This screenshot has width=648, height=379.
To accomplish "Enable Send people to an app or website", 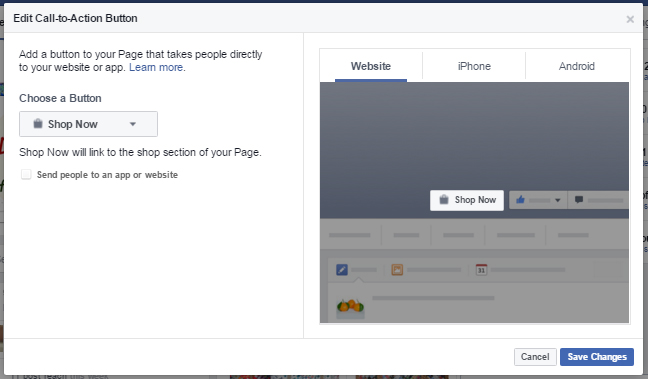I will point(26,174).
